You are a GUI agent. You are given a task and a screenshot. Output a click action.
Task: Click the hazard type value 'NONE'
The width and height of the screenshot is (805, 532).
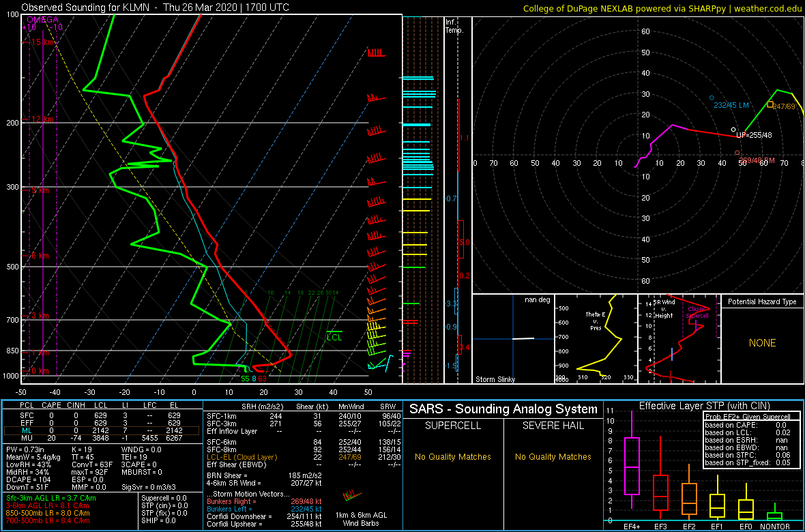tap(763, 343)
